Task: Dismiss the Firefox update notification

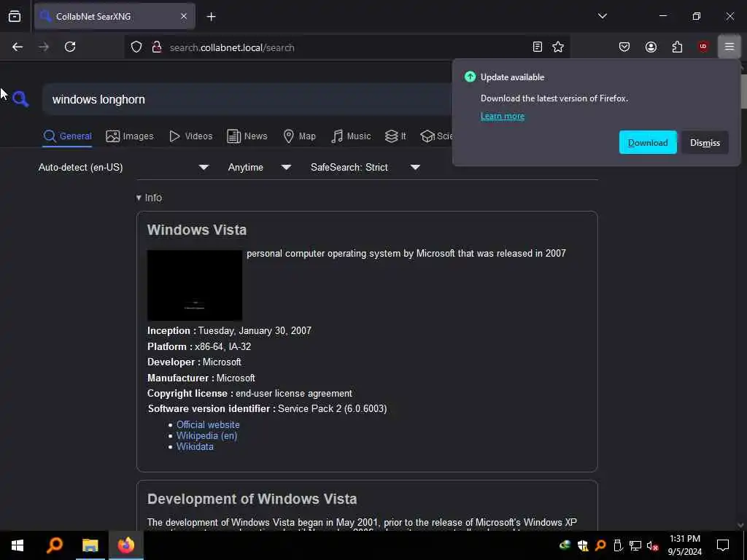Action: pyautogui.click(x=705, y=142)
